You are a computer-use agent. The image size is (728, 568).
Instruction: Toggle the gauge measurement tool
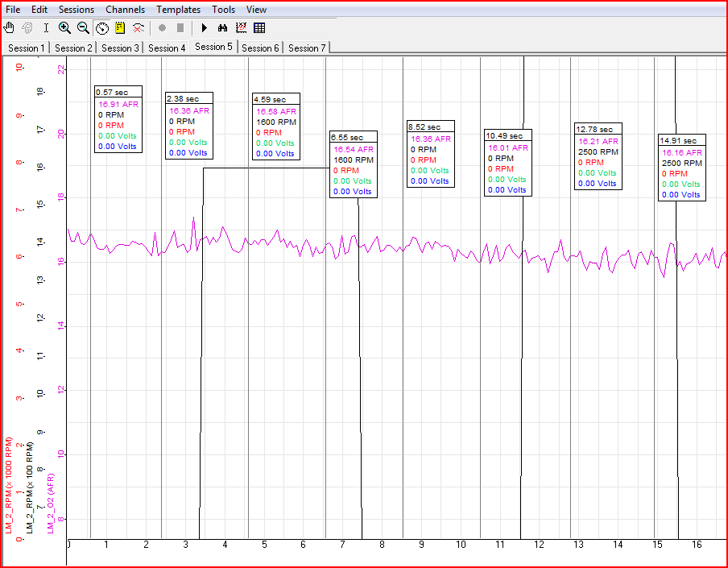pyautogui.click(x=101, y=28)
